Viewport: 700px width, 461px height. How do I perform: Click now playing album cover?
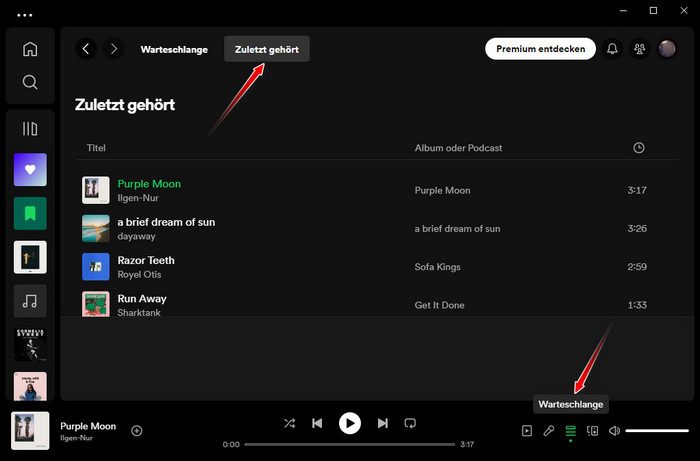[x=30, y=431]
